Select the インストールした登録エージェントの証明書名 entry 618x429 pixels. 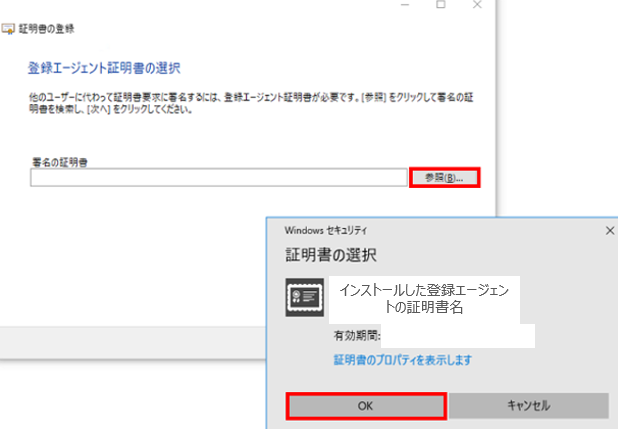(x=424, y=298)
